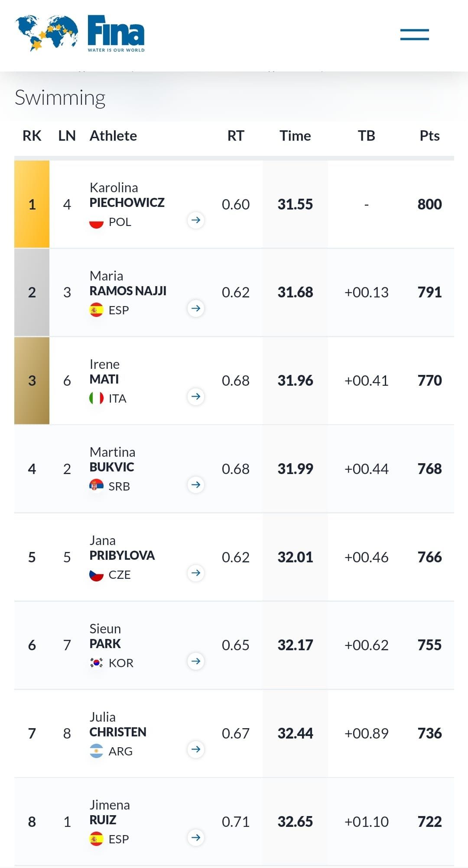Click the Pts column header

(x=429, y=136)
